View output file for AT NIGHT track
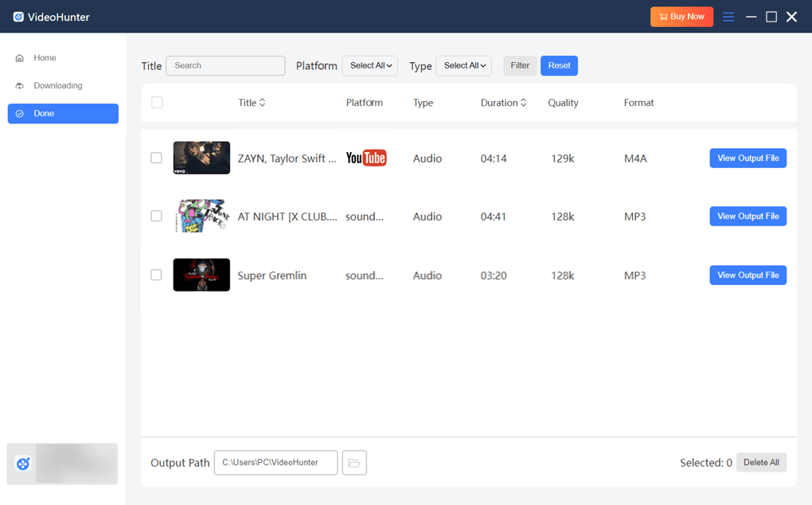Screen dimensions: 812x505 tap(748, 217)
